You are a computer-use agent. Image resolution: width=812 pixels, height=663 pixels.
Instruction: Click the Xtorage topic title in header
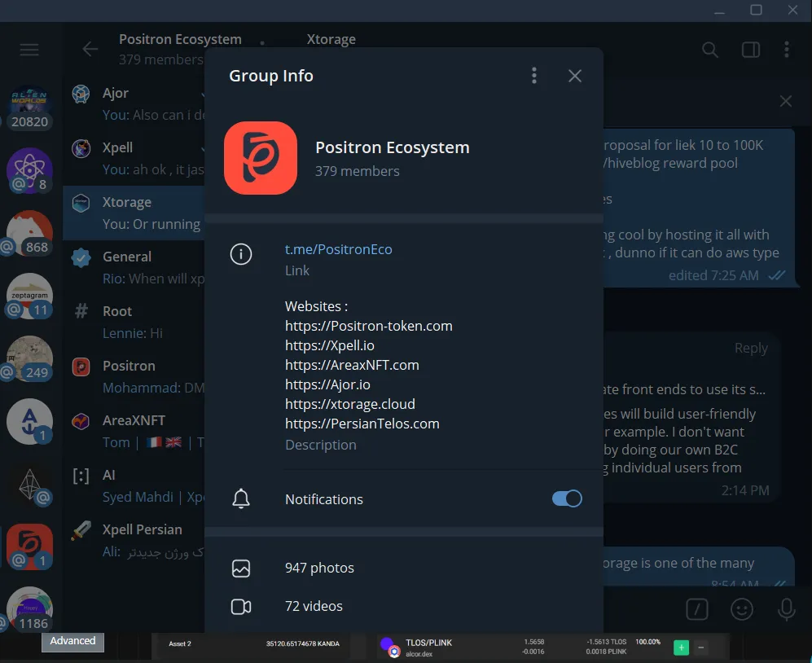click(331, 39)
